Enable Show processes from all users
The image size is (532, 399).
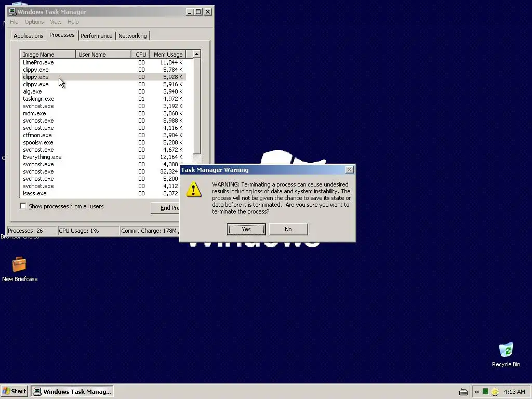(23, 206)
